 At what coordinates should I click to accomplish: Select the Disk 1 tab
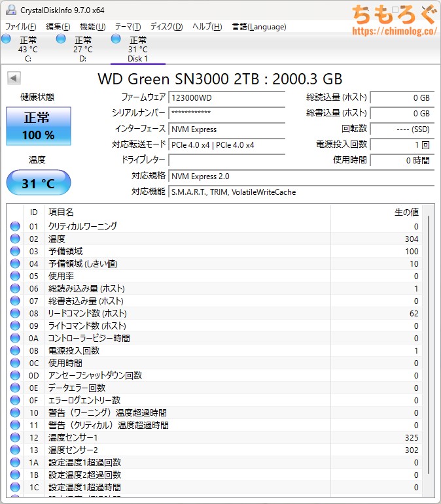click(x=137, y=49)
